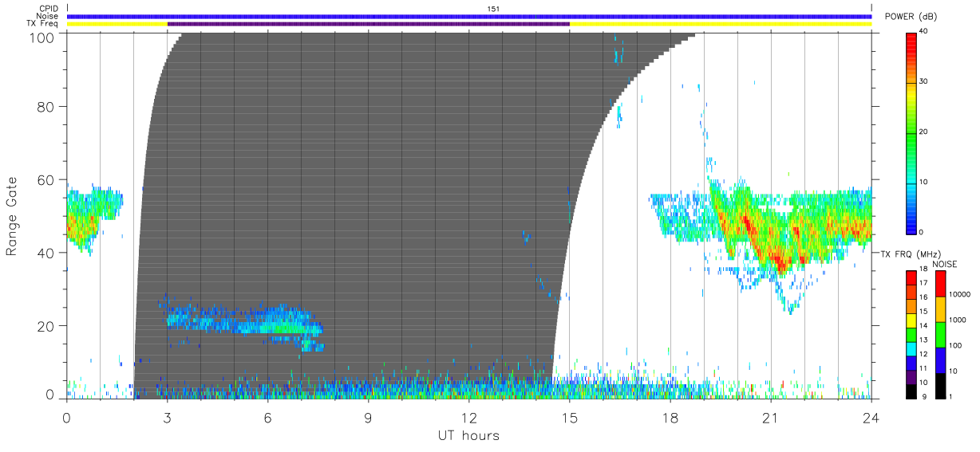Click the 100 label on NOISE scale
This screenshot has width=980, height=452.
957,345
